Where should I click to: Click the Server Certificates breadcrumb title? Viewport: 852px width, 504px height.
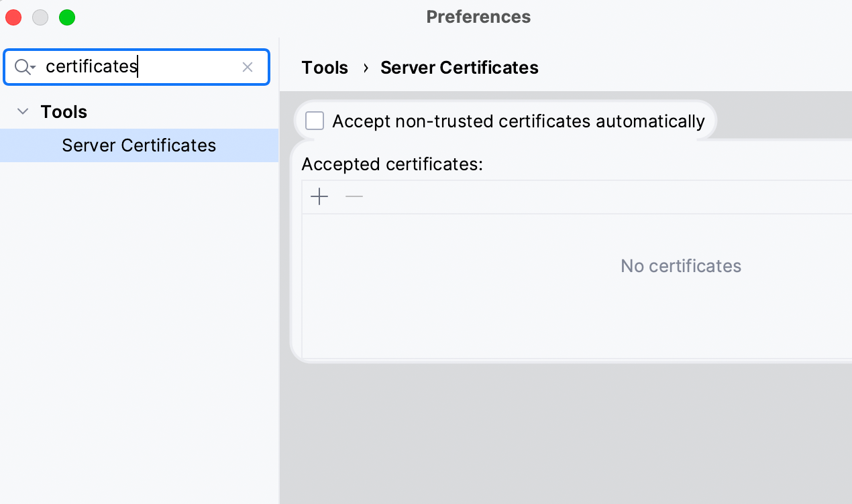(459, 68)
